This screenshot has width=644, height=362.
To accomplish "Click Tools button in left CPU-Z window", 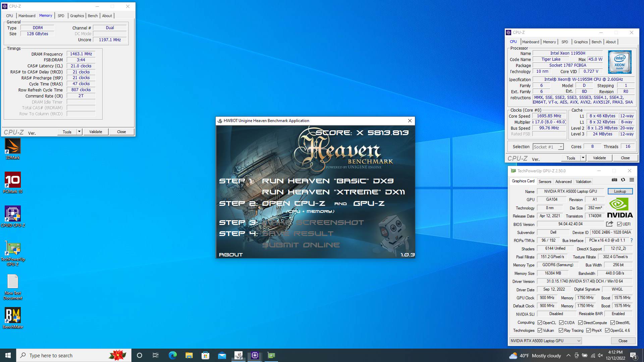I will point(67,132).
